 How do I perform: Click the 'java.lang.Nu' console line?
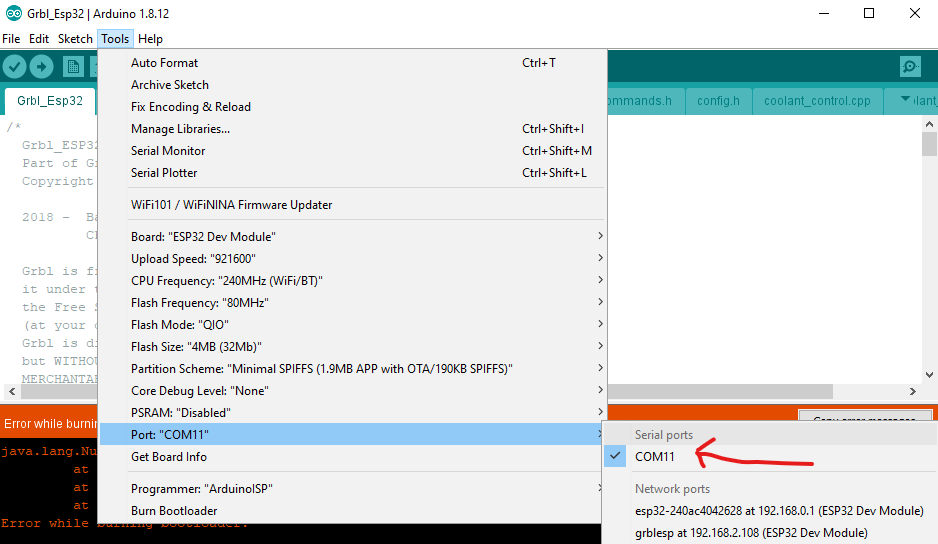point(49,451)
